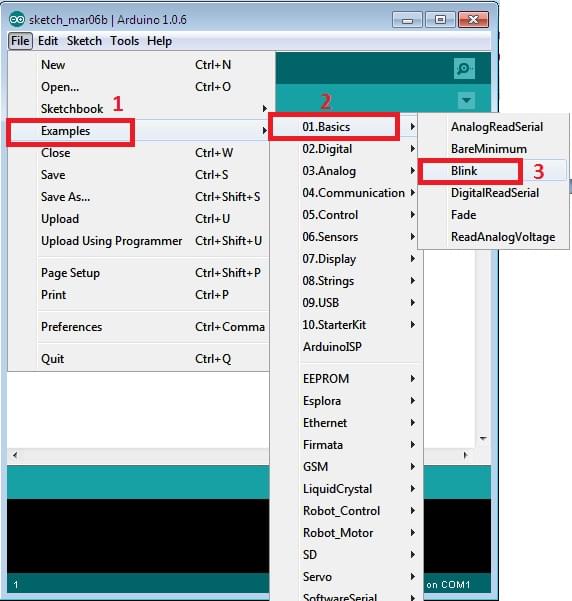Expand the Ethernet library examples
The height and width of the screenshot is (601, 572).
click(x=346, y=423)
